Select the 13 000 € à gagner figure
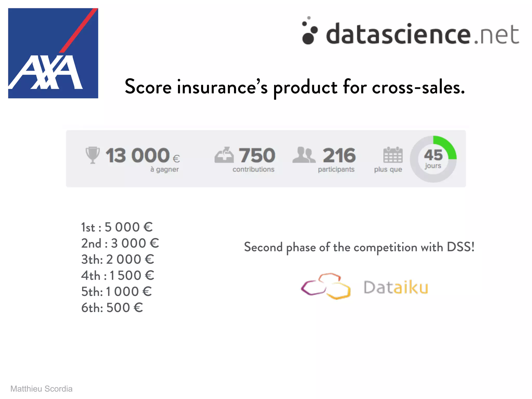This screenshot has width=532, height=399. [143, 159]
